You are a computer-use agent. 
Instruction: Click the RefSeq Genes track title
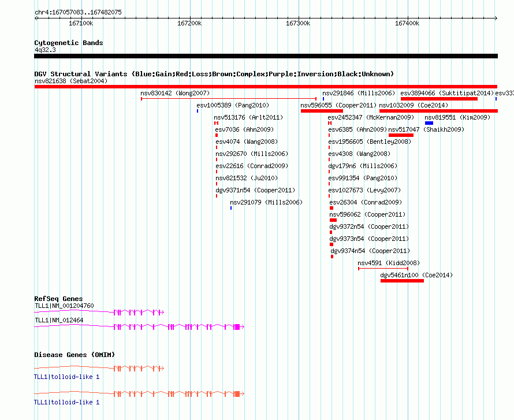click(58, 299)
